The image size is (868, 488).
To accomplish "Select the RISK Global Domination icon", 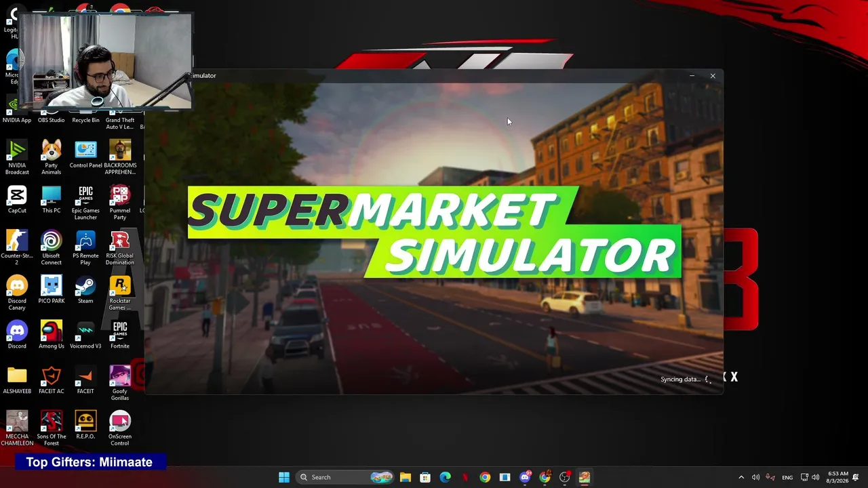I will pos(120,248).
